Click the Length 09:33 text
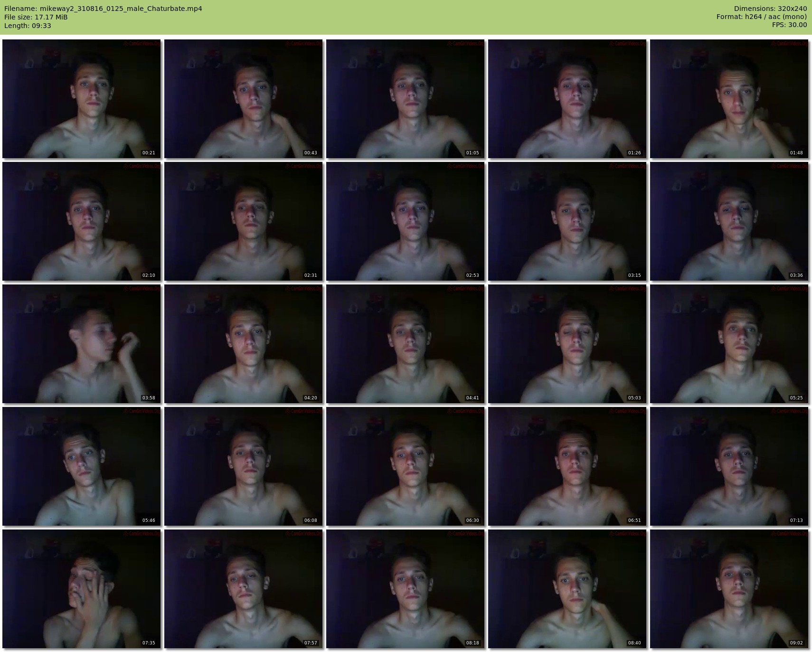 [28, 26]
